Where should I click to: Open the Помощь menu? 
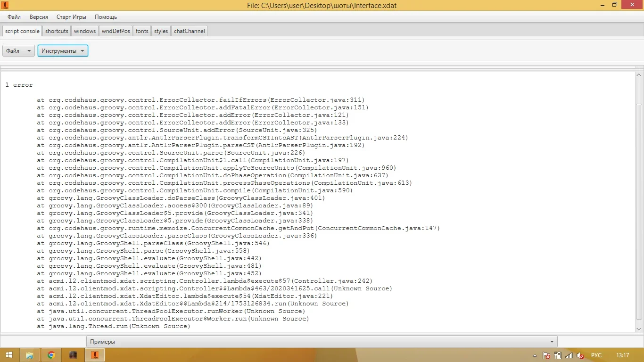click(106, 17)
